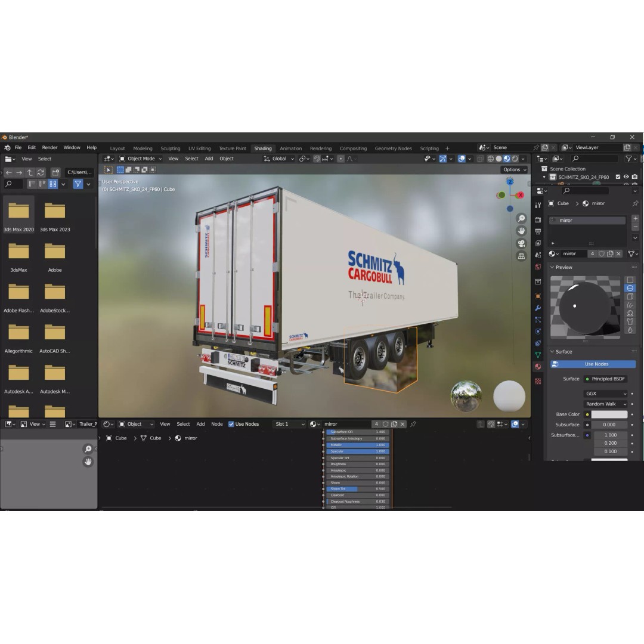The image size is (644, 644).
Task: Set preview shape to cloth
Action: click(630, 321)
